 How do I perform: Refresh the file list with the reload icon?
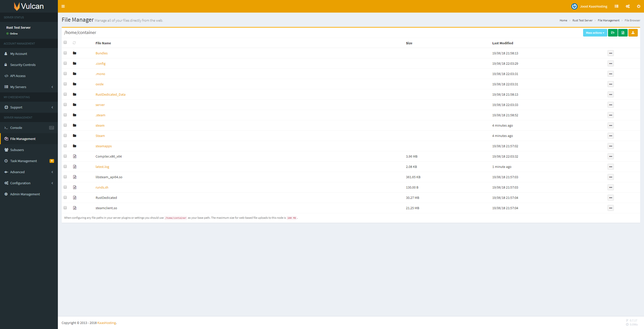point(74,43)
